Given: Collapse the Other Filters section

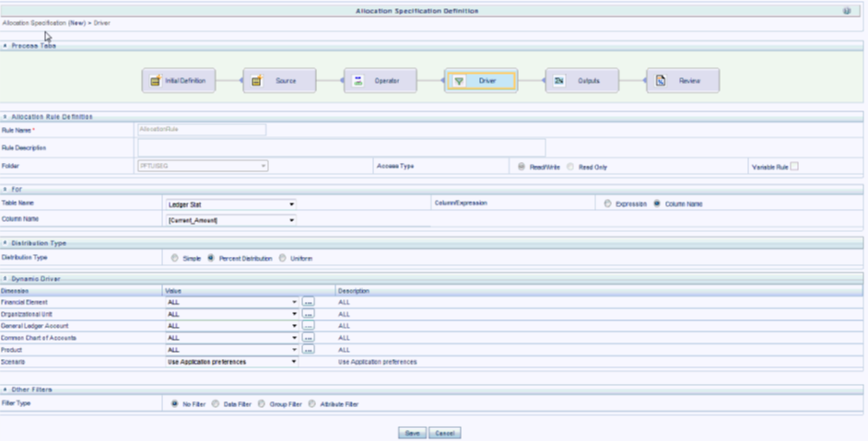Looking at the screenshot, I should click(x=5, y=389).
